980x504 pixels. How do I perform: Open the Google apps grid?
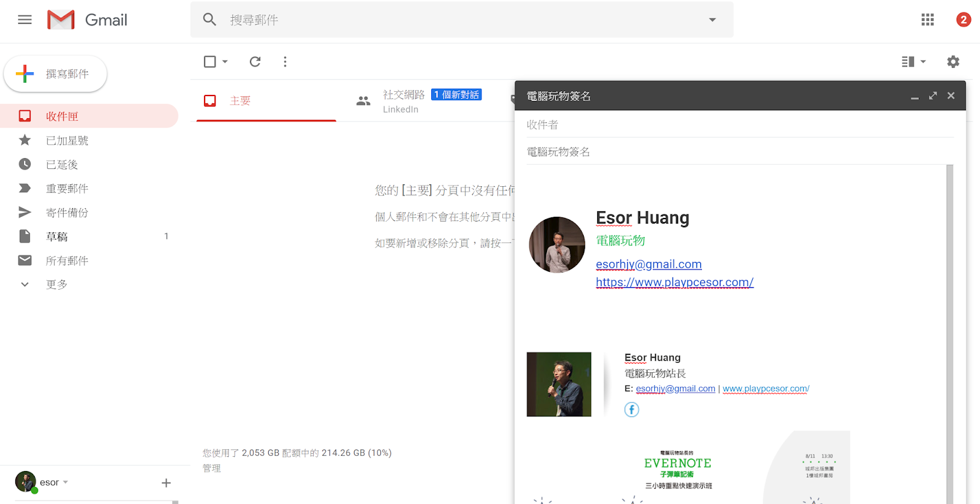tap(927, 20)
